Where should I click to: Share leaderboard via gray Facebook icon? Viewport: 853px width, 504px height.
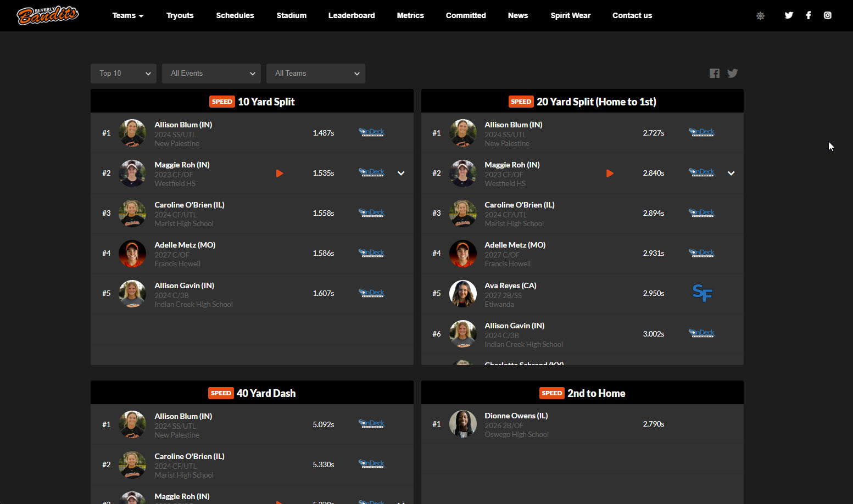(x=714, y=74)
